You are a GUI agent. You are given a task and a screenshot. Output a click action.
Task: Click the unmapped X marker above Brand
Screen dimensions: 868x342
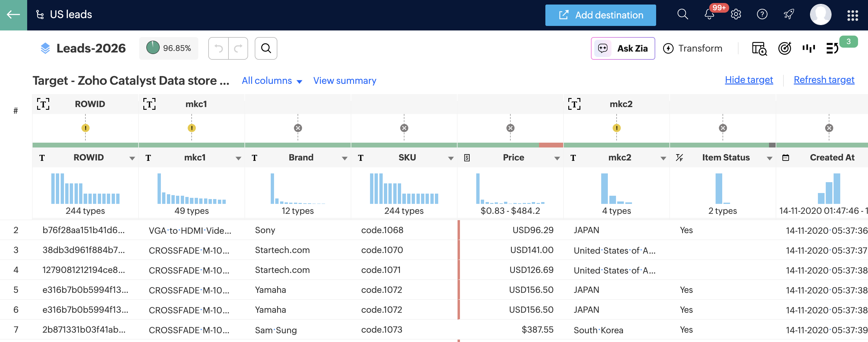298,128
